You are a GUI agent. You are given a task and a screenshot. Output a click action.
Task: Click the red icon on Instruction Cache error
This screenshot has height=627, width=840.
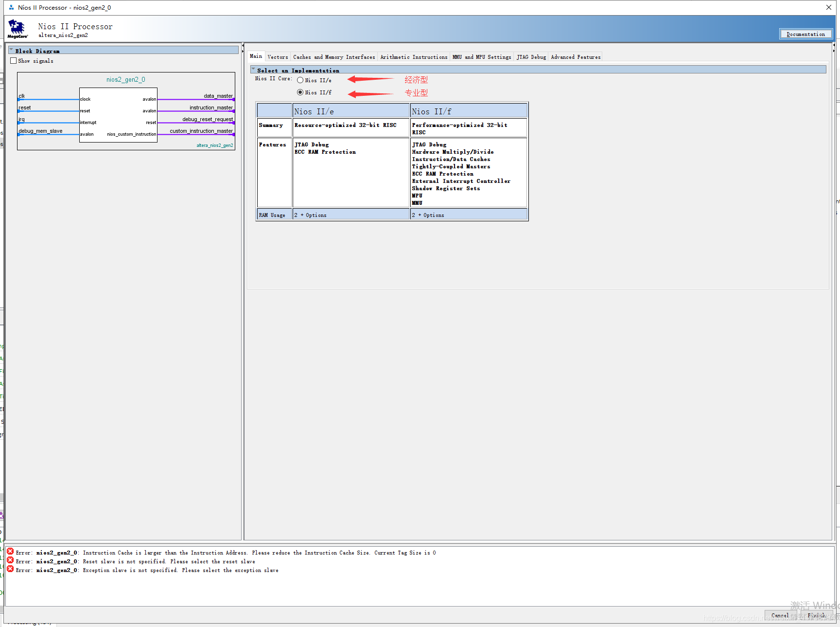pyautogui.click(x=10, y=552)
